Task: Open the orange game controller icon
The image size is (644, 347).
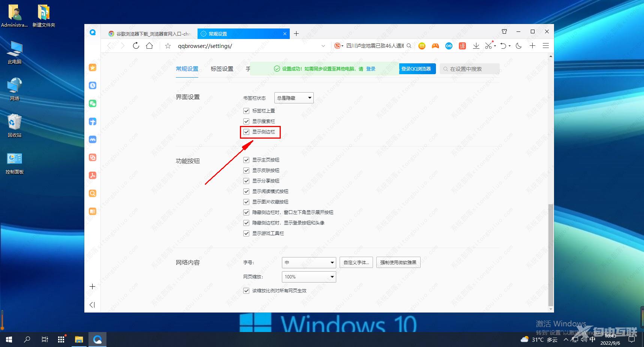Action: tap(435, 46)
